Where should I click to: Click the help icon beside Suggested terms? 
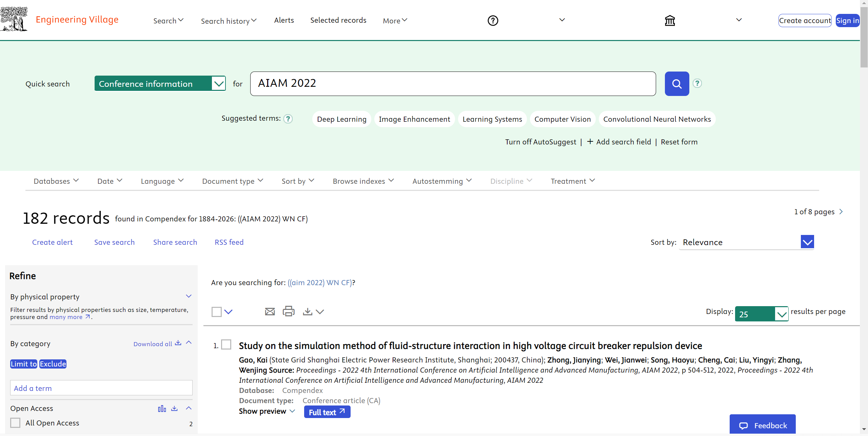tap(288, 119)
